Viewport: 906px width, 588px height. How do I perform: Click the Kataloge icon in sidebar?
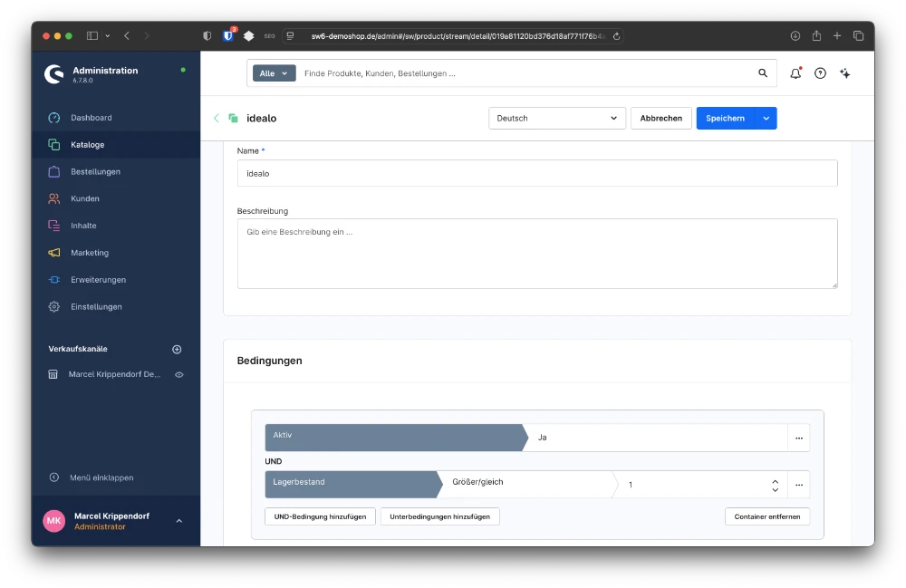(x=53, y=145)
